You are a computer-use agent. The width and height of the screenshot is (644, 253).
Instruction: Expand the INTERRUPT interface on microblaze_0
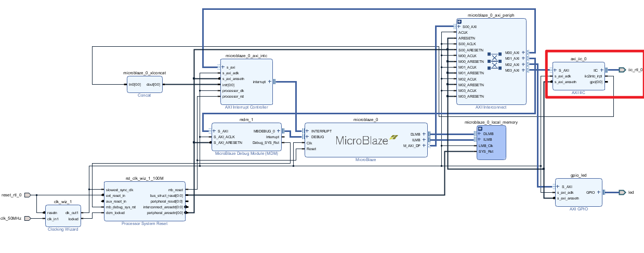[308, 131]
